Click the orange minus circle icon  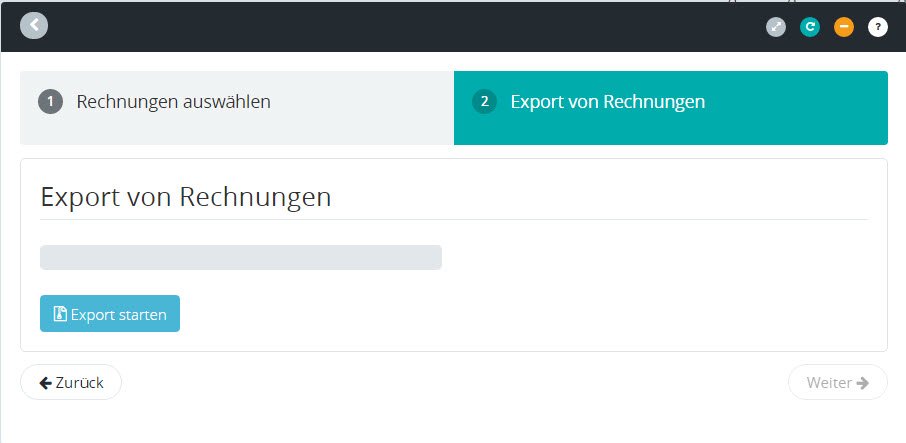click(844, 27)
